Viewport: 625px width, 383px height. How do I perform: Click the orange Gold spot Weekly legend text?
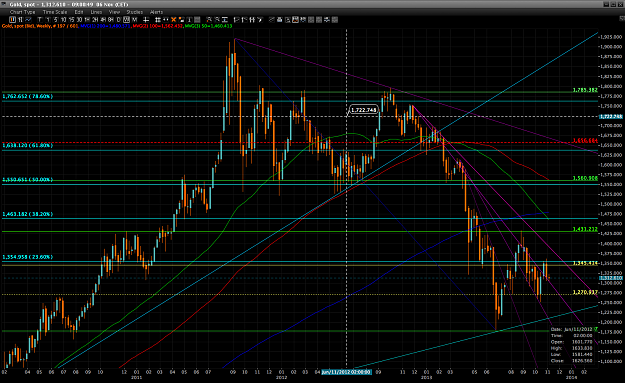[x=40, y=26]
